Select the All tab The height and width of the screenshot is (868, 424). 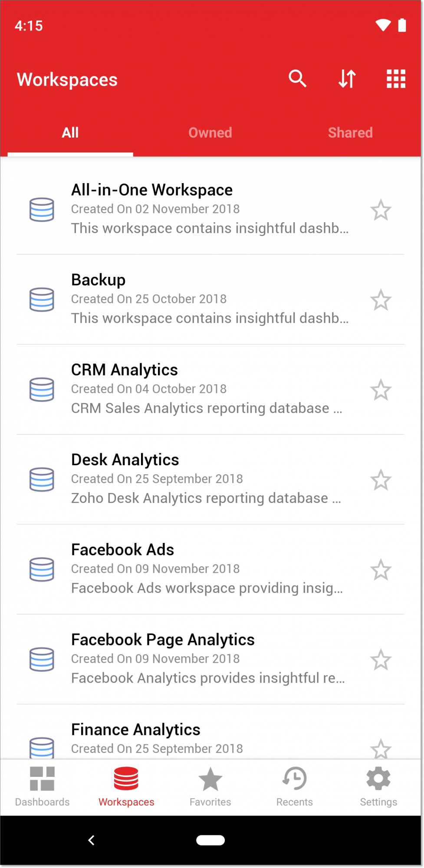pos(70,132)
